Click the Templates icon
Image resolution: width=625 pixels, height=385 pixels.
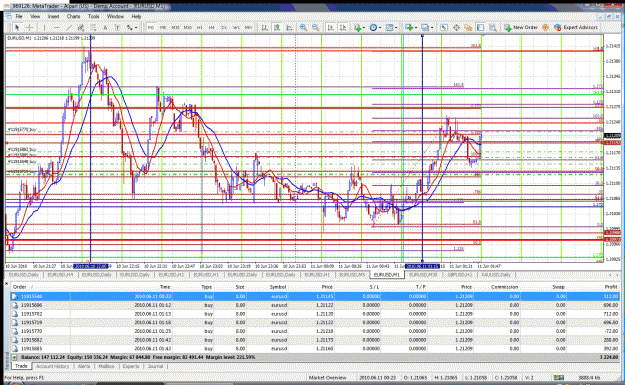(389, 28)
